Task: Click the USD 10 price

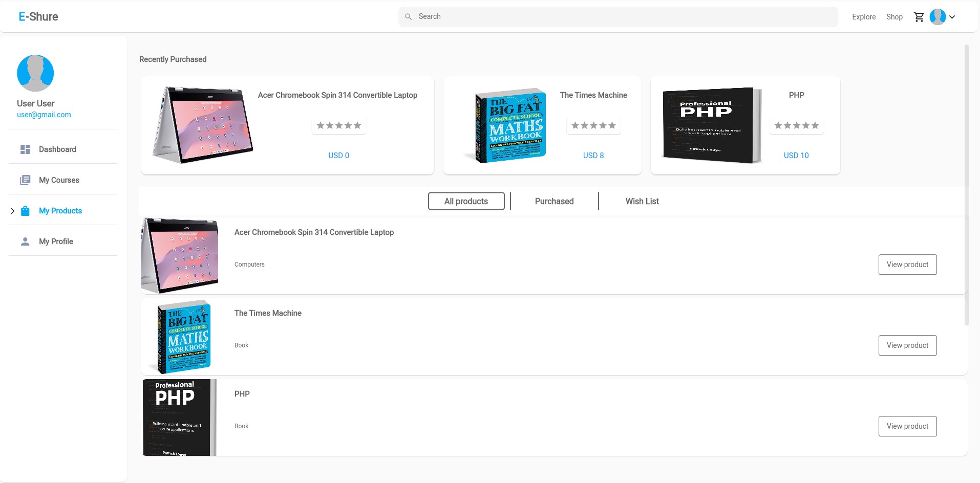Action: (796, 156)
